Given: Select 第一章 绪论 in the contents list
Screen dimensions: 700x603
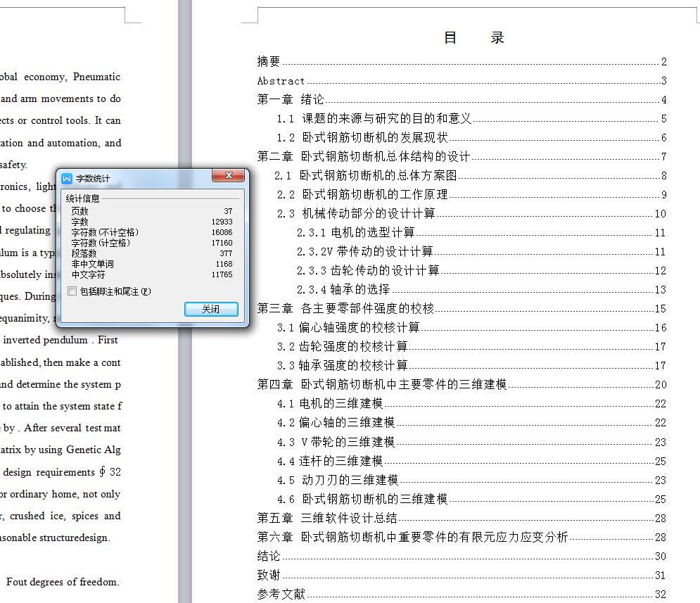Looking at the screenshot, I should (293, 100).
